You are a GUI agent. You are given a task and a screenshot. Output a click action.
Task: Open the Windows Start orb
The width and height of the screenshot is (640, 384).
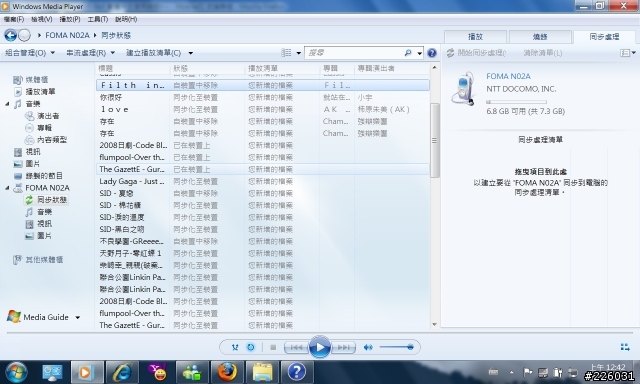tap(16, 372)
